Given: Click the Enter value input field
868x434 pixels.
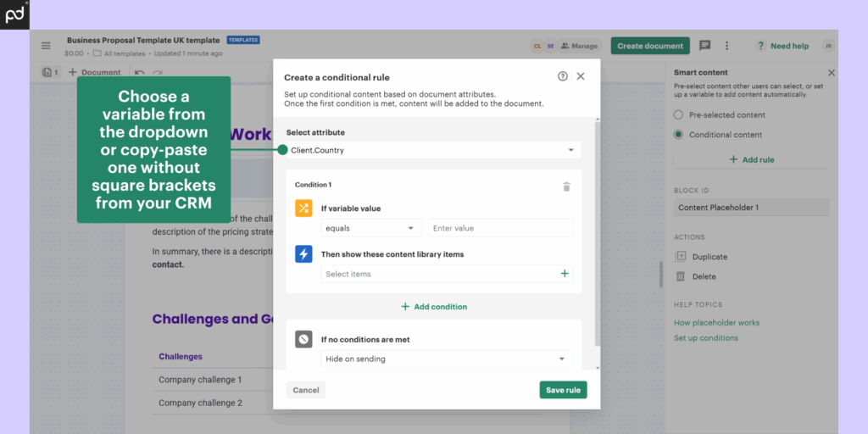Looking at the screenshot, I should (499, 228).
